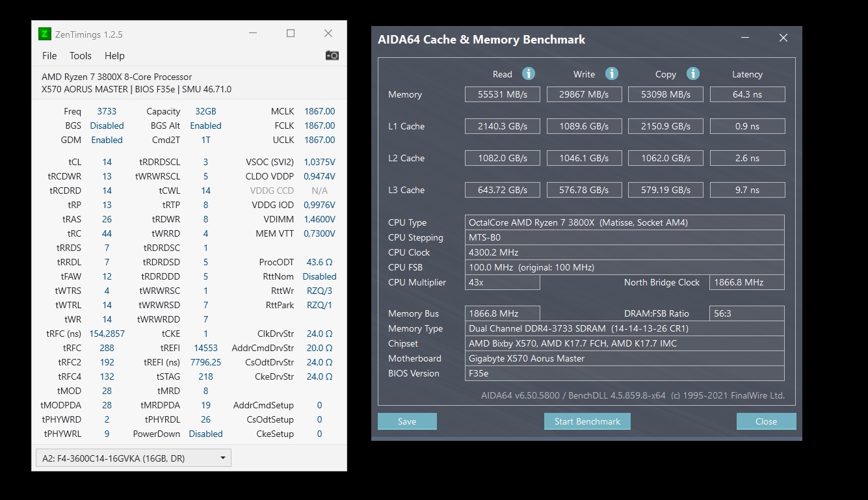Click the tRFC (ns) value 154,2857
This screenshot has width=868, height=500.
point(107,334)
